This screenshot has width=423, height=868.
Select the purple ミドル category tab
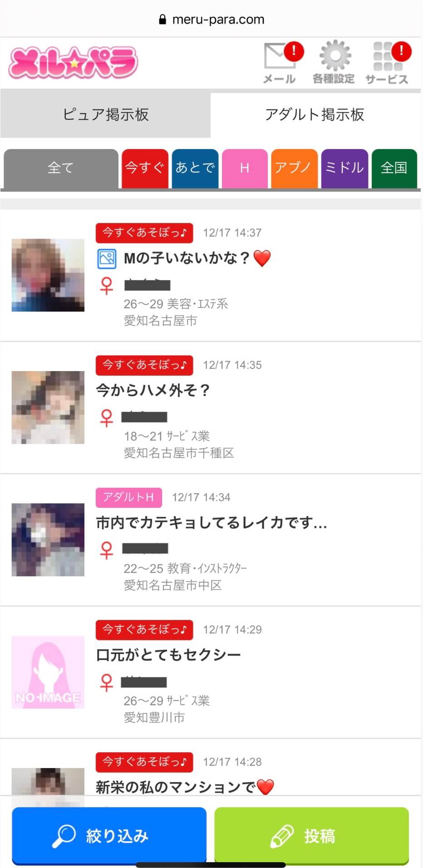tap(344, 168)
